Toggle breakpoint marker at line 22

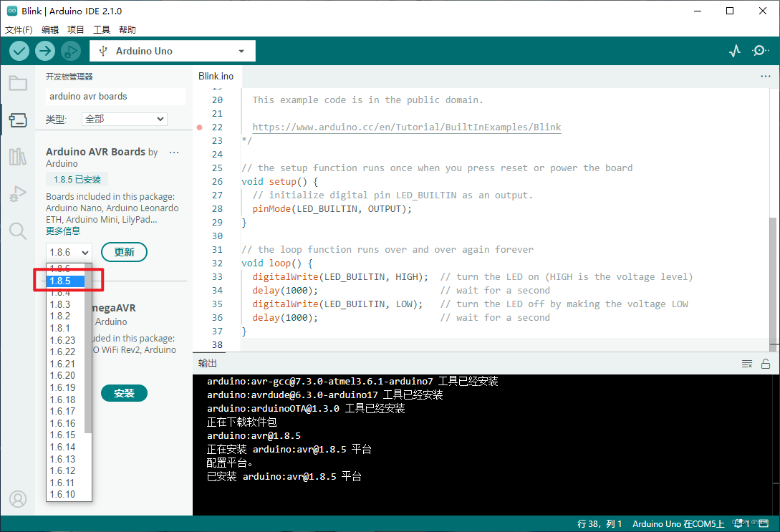[x=200, y=127]
